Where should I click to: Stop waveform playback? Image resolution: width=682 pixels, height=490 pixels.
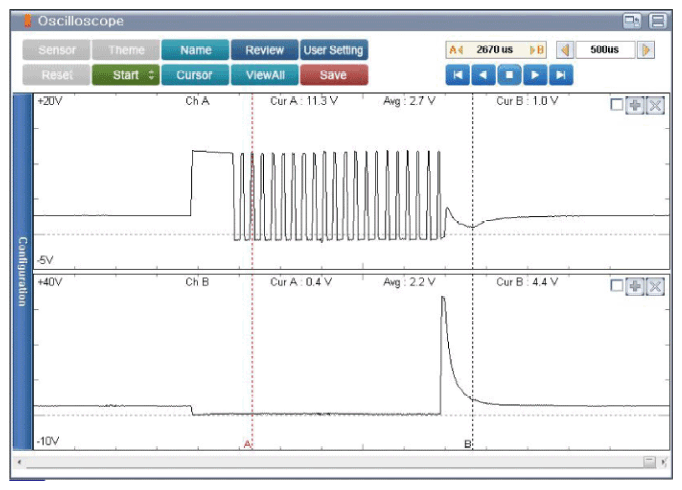click(x=509, y=75)
